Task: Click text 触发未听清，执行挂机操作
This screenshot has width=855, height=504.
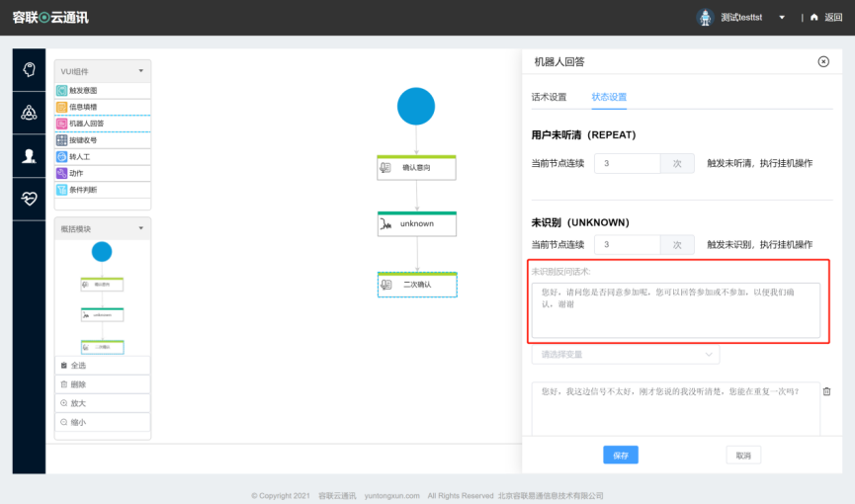Action: (x=759, y=163)
